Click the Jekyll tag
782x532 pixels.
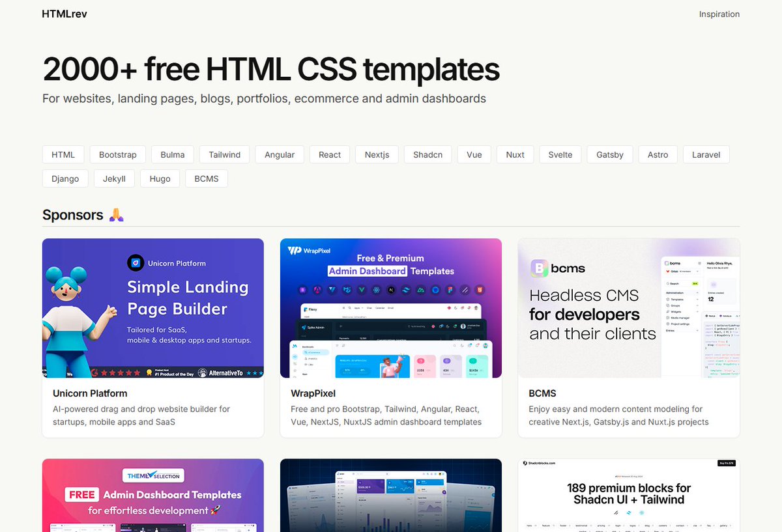tap(115, 178)
